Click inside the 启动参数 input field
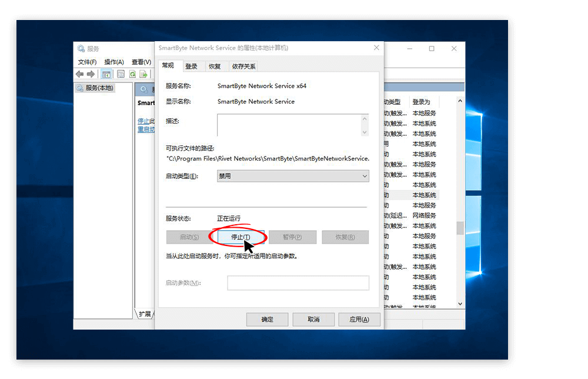Screen dimensions: 588x379 298,282
